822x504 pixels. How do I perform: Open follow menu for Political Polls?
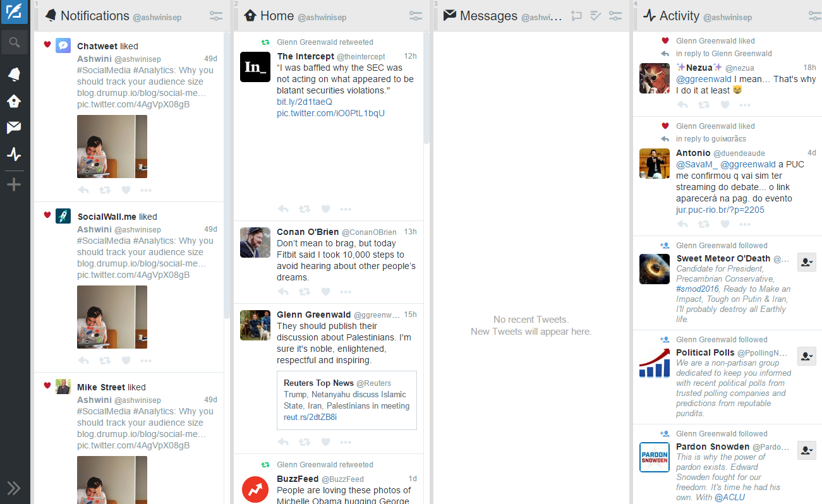pyautogui.click(x=807, y=356)
